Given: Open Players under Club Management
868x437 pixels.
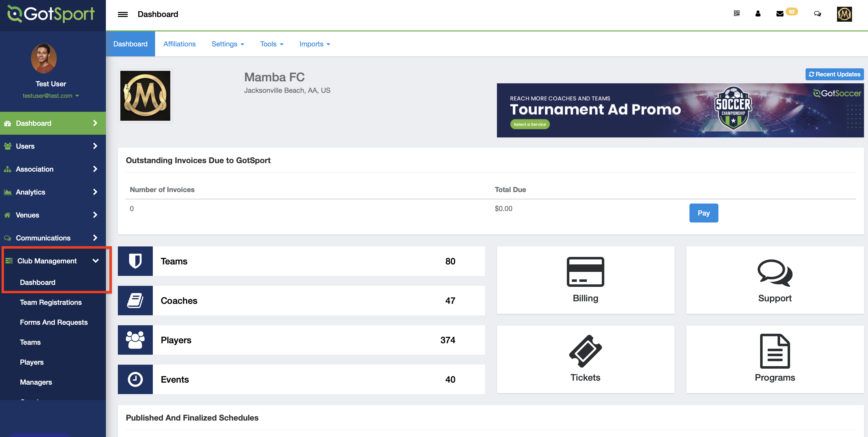Looking at the screenshot, I should click(32, 362).
